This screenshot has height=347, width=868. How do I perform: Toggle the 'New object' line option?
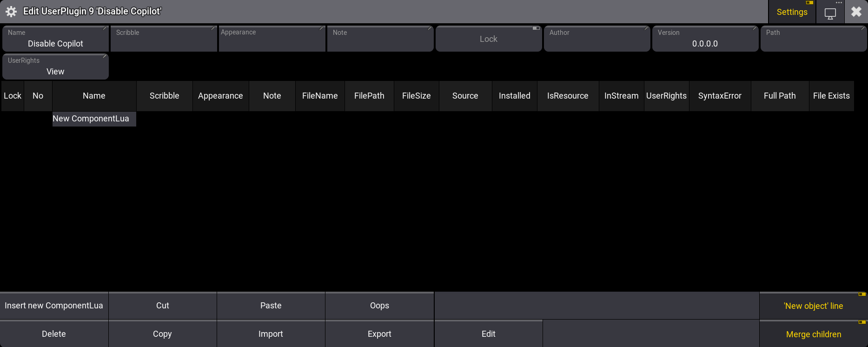(813, 306)
